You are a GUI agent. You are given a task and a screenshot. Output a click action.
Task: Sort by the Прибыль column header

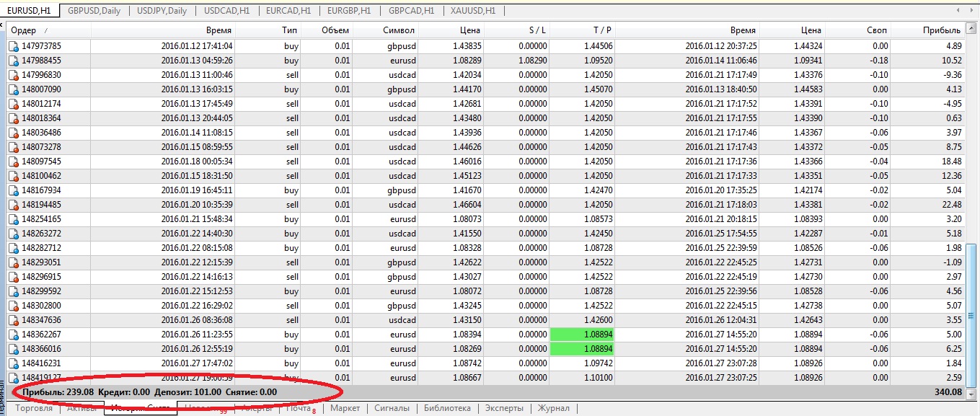click(x=941, y=30)
